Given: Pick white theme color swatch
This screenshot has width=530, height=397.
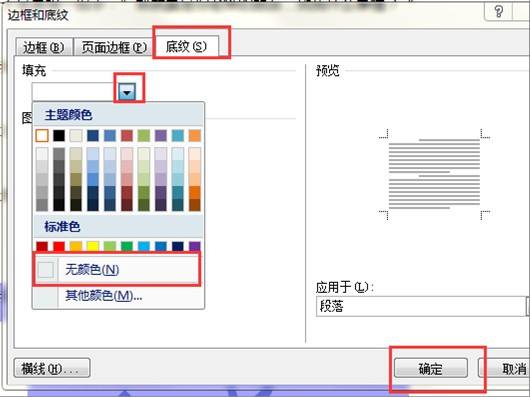Looking at the screenshot, I should tap(42, 136).
